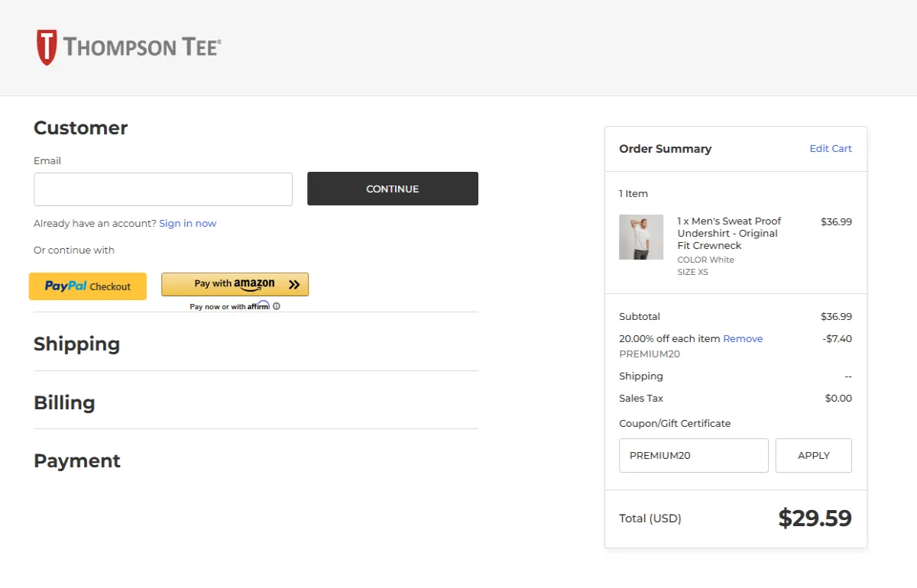The width and height of the screenshot is (917, 588).
Task: Select the Order Summary header
Action: point(665,148)
